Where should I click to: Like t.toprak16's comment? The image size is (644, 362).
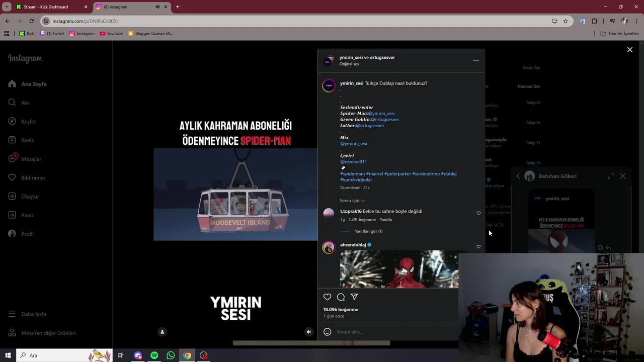point(478,213)
